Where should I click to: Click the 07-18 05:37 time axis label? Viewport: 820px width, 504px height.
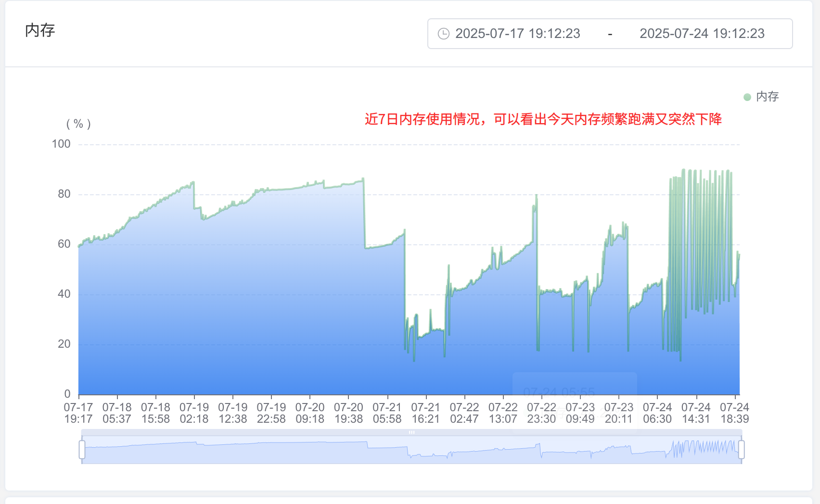pos(117,413)
